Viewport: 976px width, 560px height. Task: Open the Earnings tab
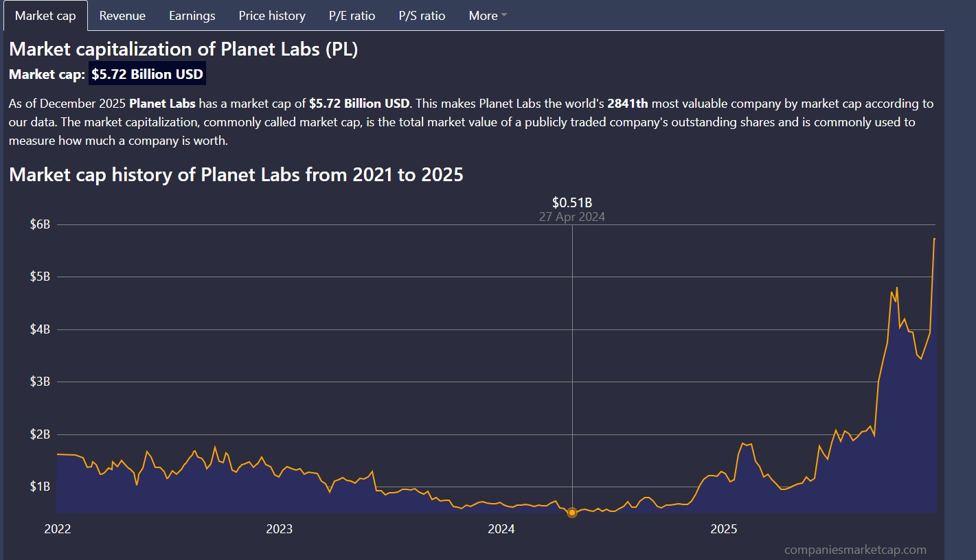192,16
